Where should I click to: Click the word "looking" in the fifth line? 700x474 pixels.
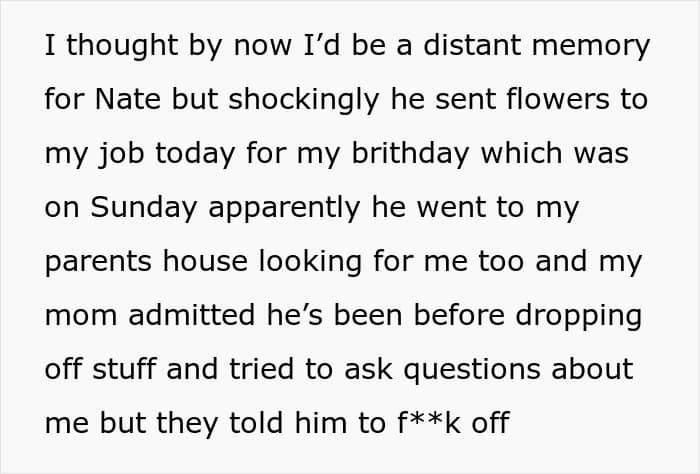310,261
